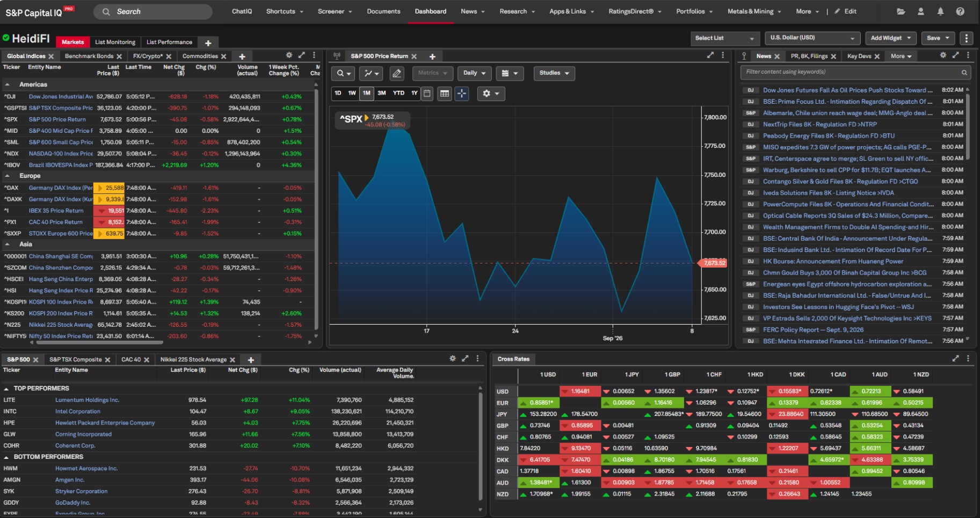Screen dimensions: 980x518
Task: Open Global Indices widget settings gear
Action: tap(289, 55)
